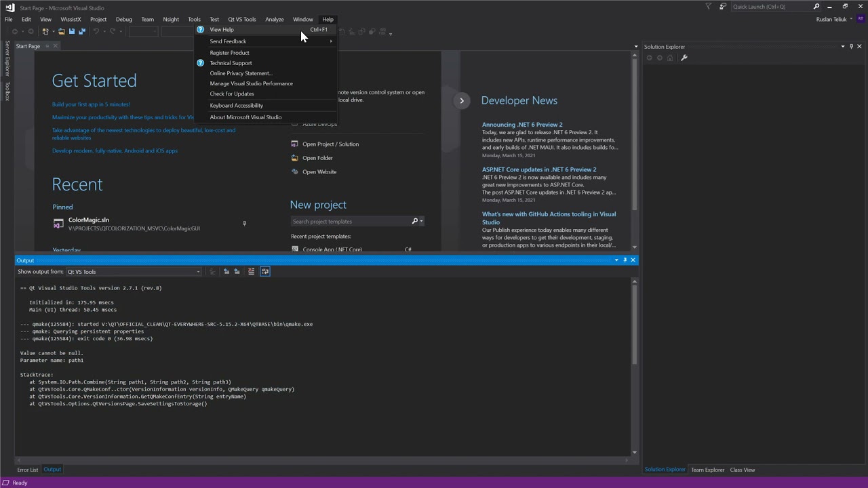The width and height of the screenshot is (868, 488).
Task: Click the Save All toolbar icon
Action: click(x=81, y=32)
